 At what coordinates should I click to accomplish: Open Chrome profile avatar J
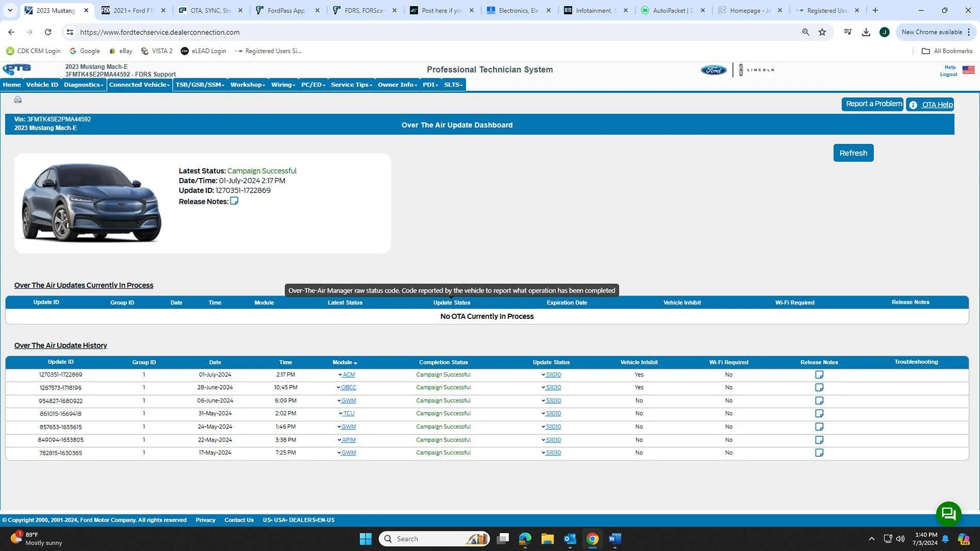coord(884,32)
